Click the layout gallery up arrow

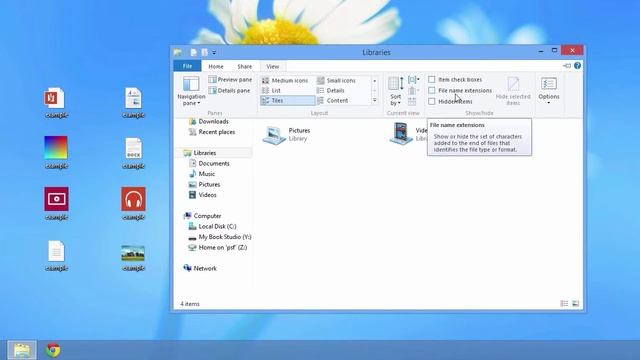tap(375, 81)
